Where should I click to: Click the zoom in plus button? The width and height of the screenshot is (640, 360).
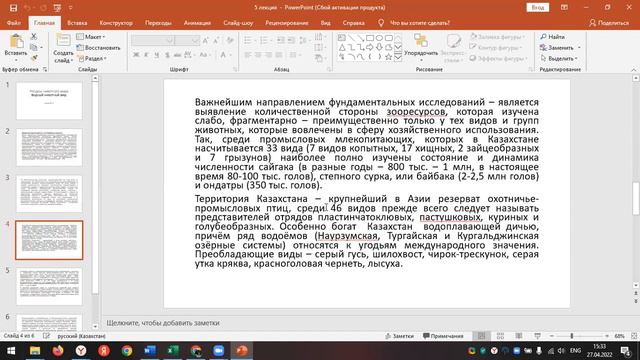coord(607,336)
